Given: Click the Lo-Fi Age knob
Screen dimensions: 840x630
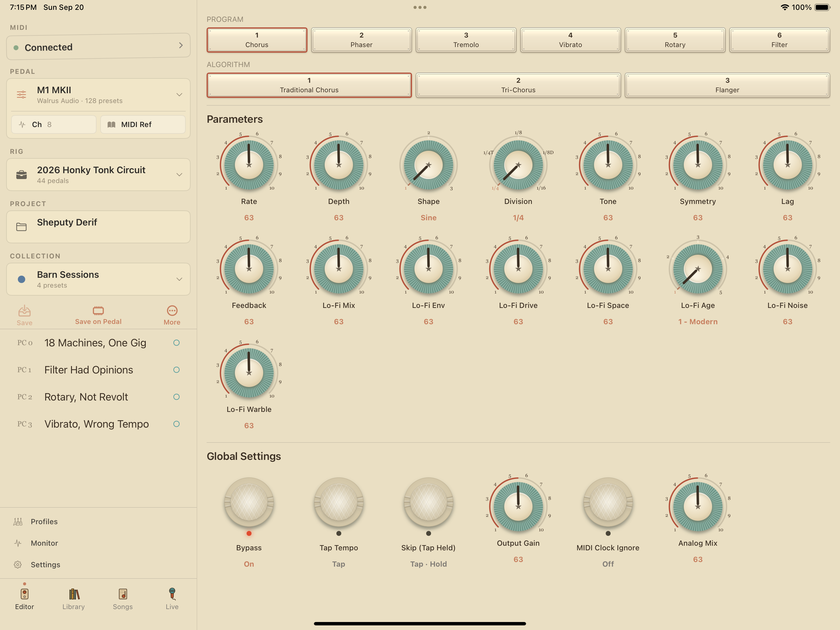Looking at the screenshot, I should coord(698,269).
